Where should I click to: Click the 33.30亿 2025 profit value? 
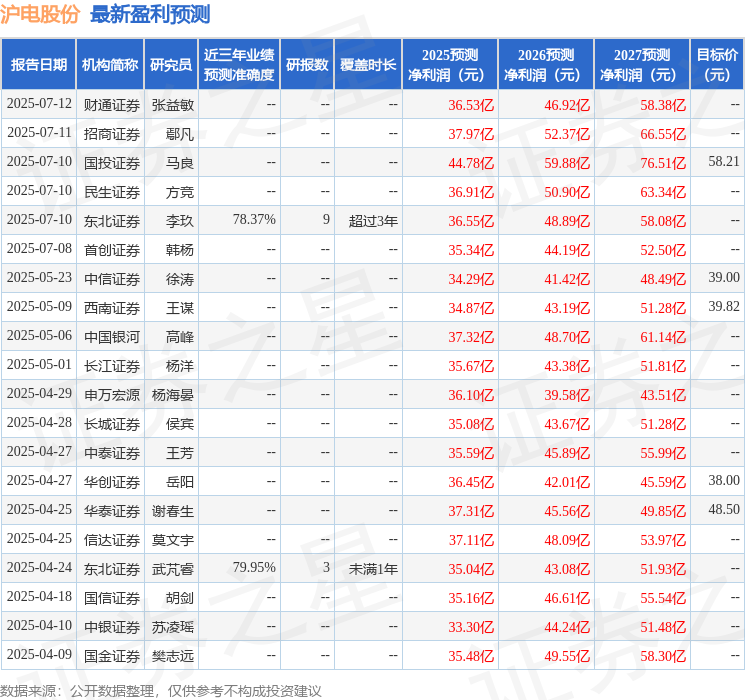[x=471, y=627]
